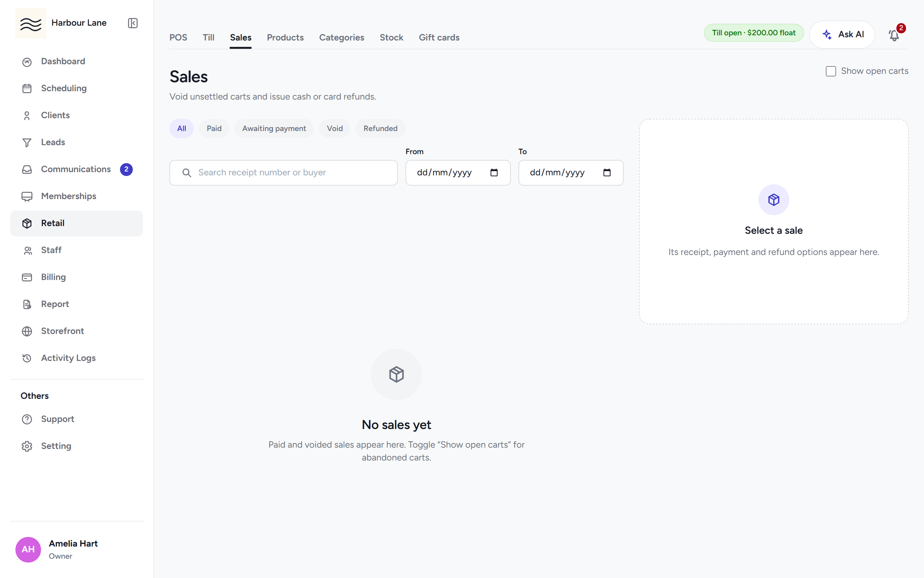Open the notifications bell

(x=894, y=35)
